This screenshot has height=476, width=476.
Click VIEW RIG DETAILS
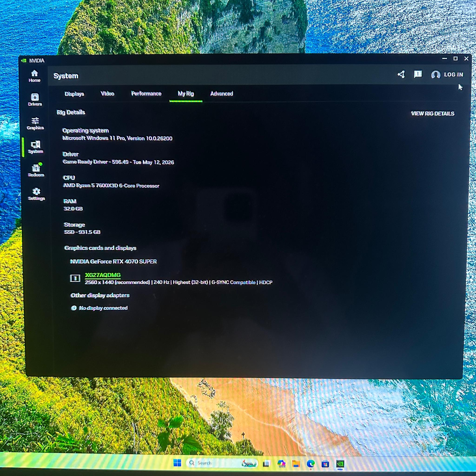tap(433, 114)
